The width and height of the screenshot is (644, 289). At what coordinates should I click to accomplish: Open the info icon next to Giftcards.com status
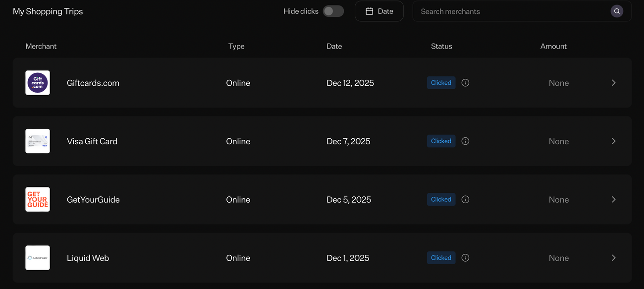coord(465,82)
